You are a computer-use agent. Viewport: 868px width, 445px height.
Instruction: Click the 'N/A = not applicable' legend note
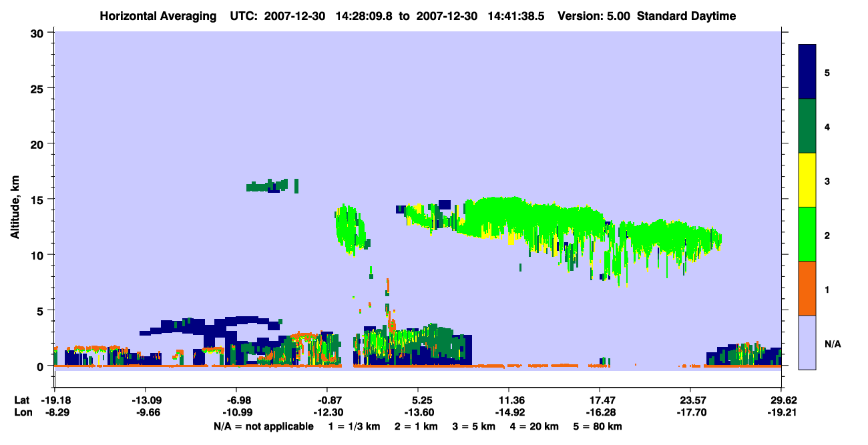tap(263, 426)
